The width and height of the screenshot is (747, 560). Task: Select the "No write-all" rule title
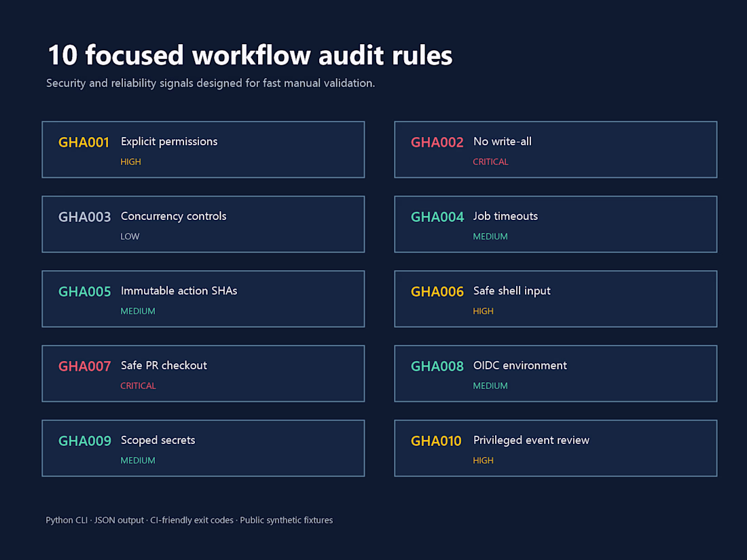(502, 141)
